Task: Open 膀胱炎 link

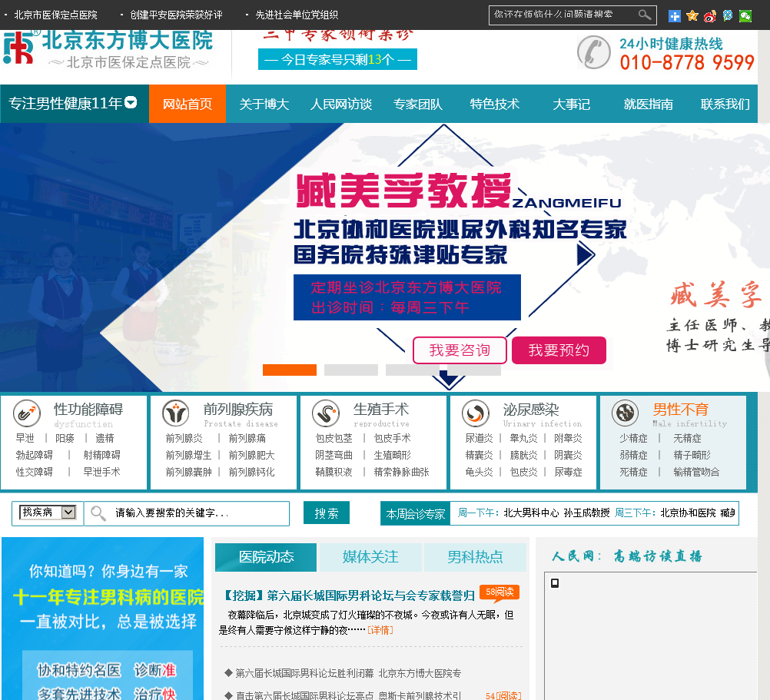Action: [x=523, y=455]
